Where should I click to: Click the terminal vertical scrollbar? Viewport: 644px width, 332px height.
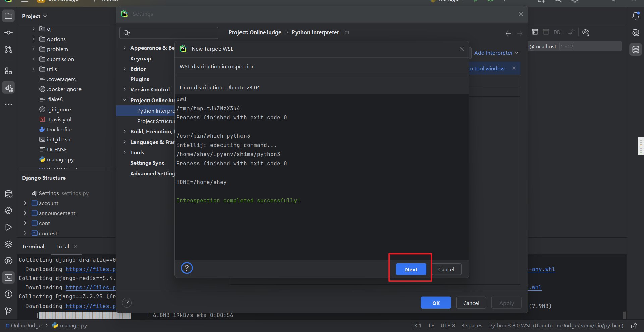tap(624, 315)
